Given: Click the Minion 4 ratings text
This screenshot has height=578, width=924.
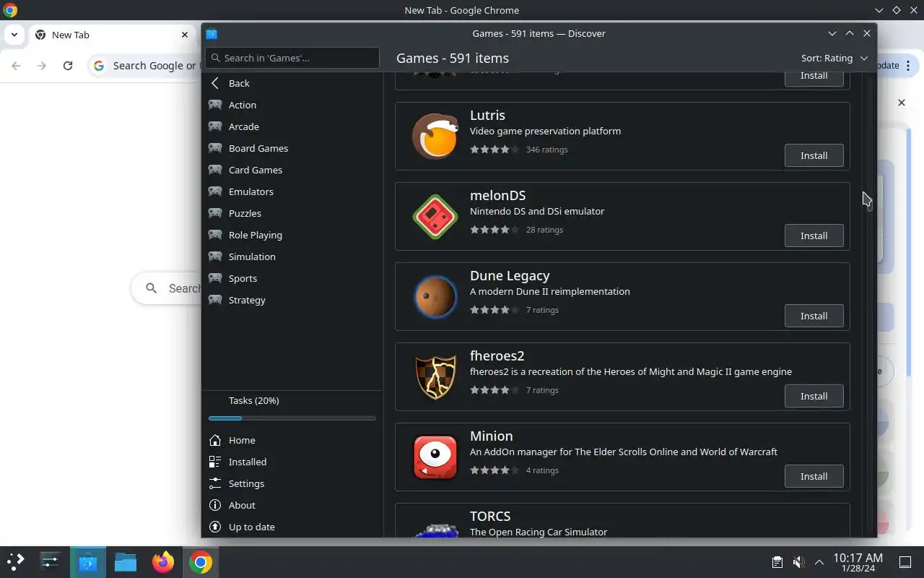Looking at the screenshot, I should pyautogui.click(x=542, y=470).
